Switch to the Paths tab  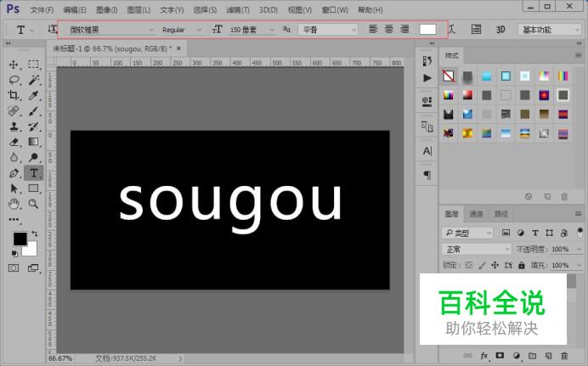[x=501, y=214]
